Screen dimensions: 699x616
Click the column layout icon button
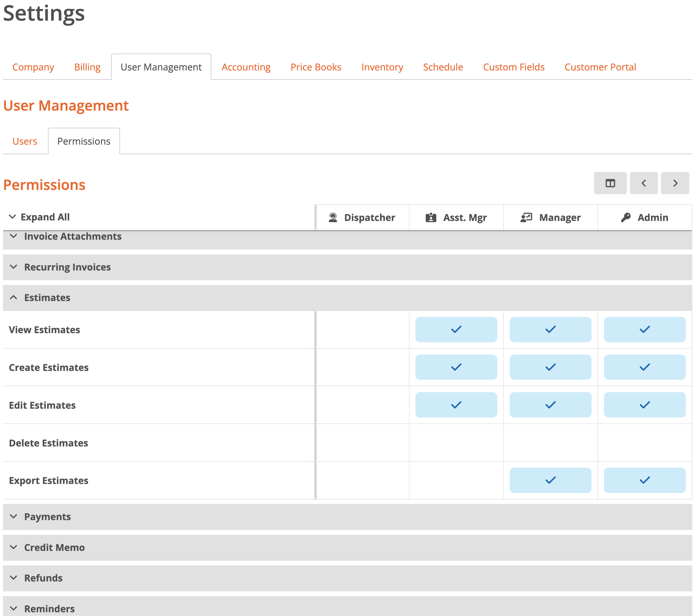(x=610, y=183)
